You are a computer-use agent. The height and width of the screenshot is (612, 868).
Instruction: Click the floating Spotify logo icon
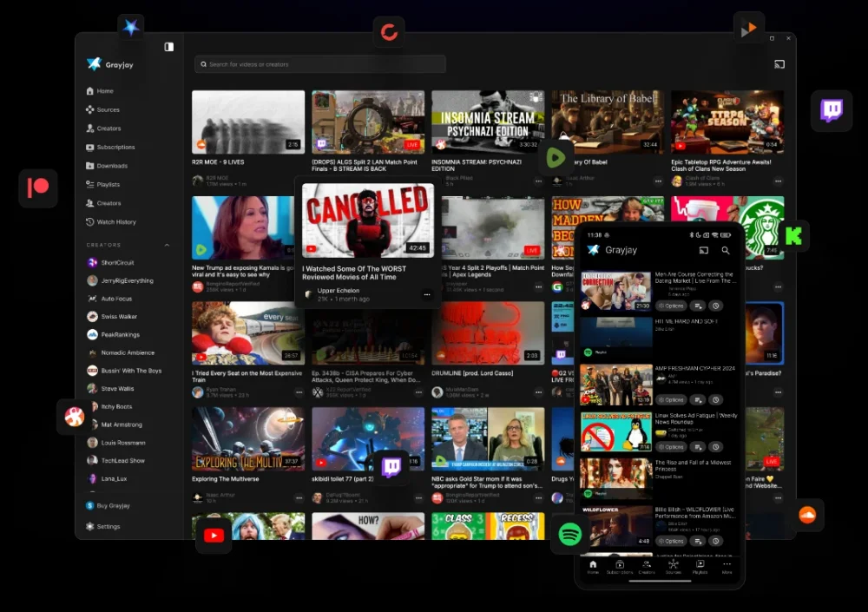click(569, 535)
